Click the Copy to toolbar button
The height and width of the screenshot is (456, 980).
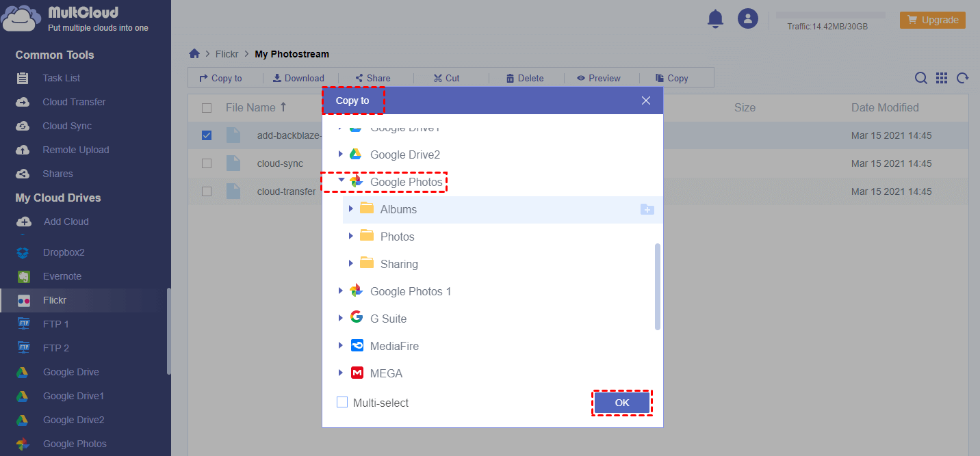tap(220, 78)
